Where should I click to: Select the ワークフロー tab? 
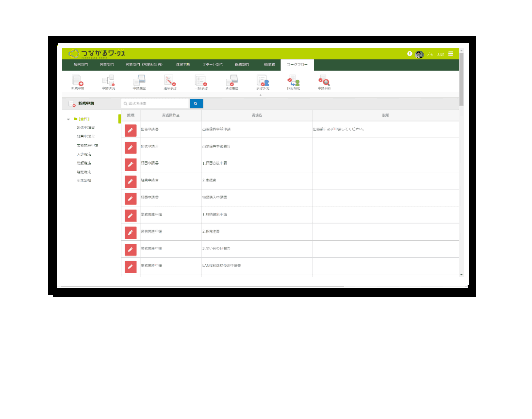(x=297, y=65)
